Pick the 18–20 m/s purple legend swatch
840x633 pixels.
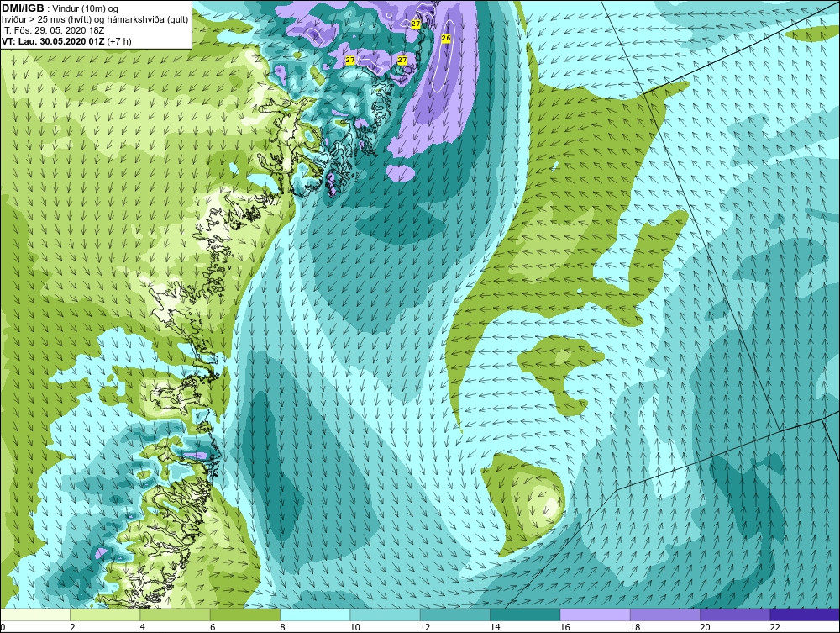[664, 615]
